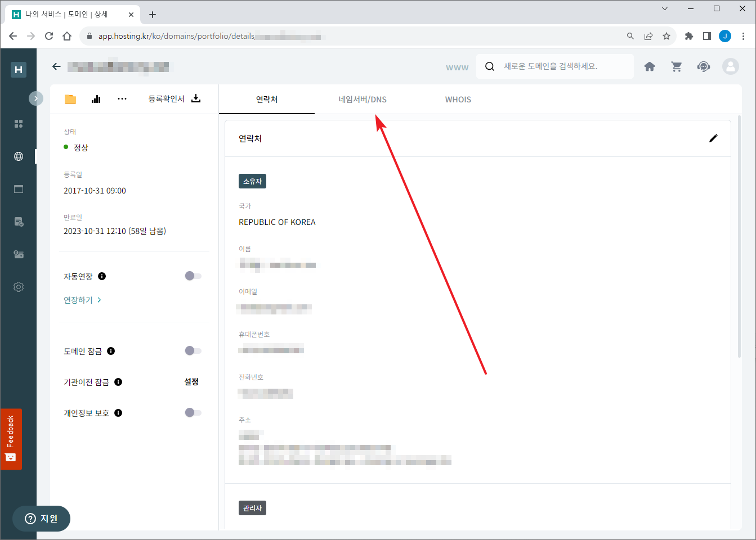756x540 pixels.
Task: Open the settings gear in sidebar
Action: [x=19, y=287]
